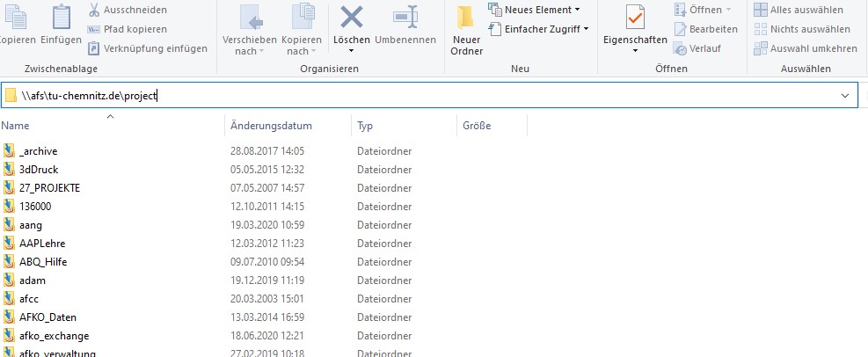
Task: Click the date 13.03.2014 16:59
Action: [267, 317]
